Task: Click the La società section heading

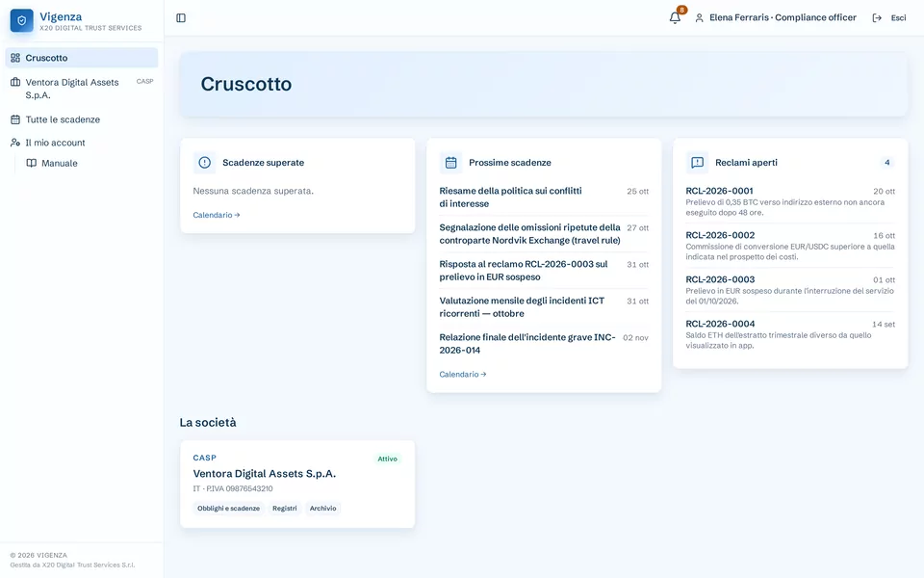Action: coord(208,422)
